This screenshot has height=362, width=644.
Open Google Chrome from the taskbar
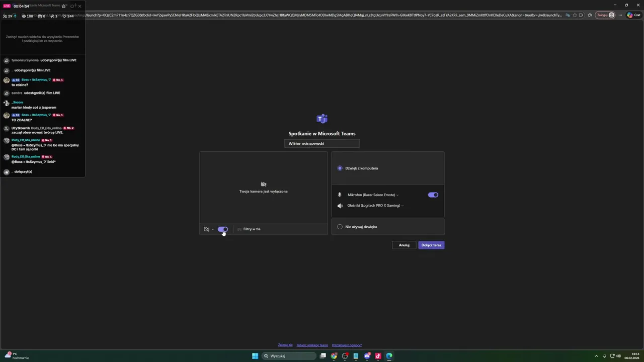(x=334, y=356)
